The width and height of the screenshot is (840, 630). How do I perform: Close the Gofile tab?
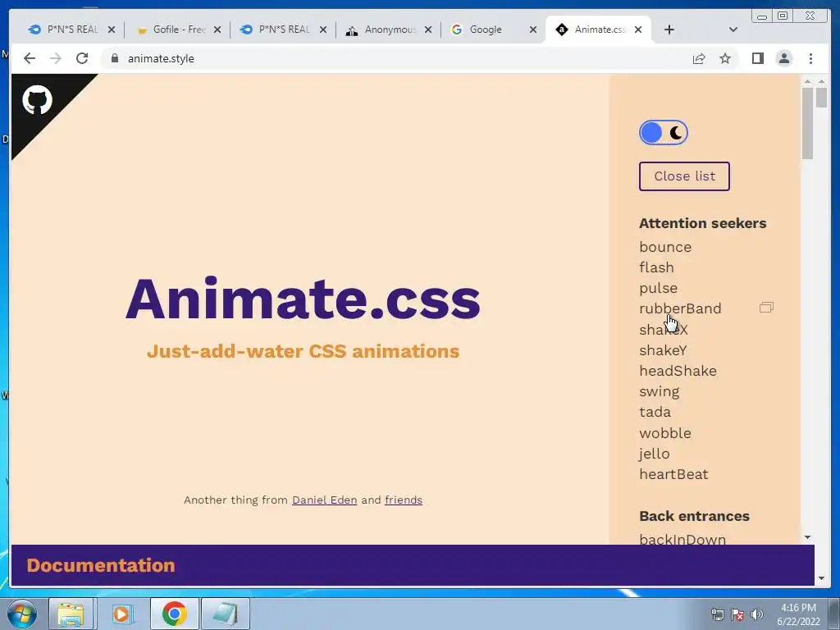(217, 30)
